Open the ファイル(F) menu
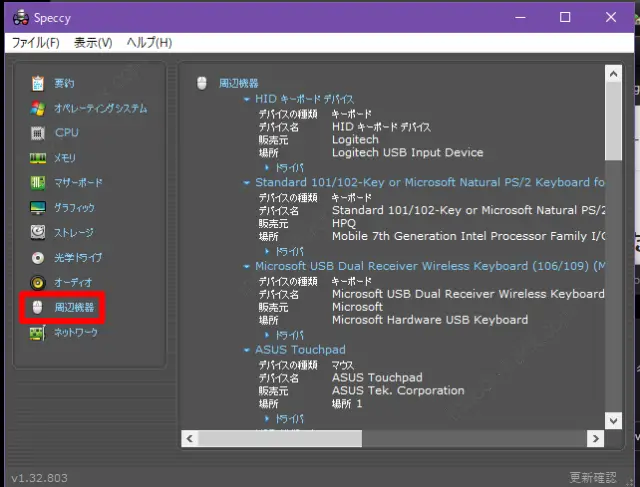Screen dimensions: 640x487 pos(36,42)
